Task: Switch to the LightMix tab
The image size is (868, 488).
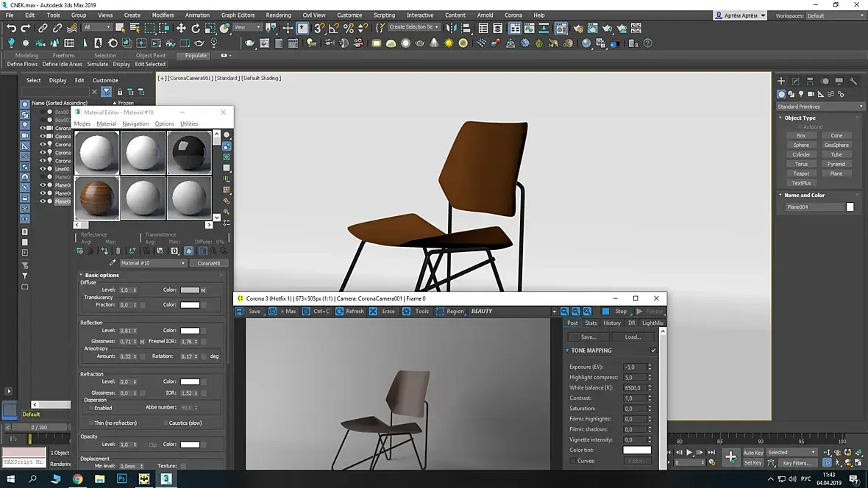Action: click(x=652, y=323)
